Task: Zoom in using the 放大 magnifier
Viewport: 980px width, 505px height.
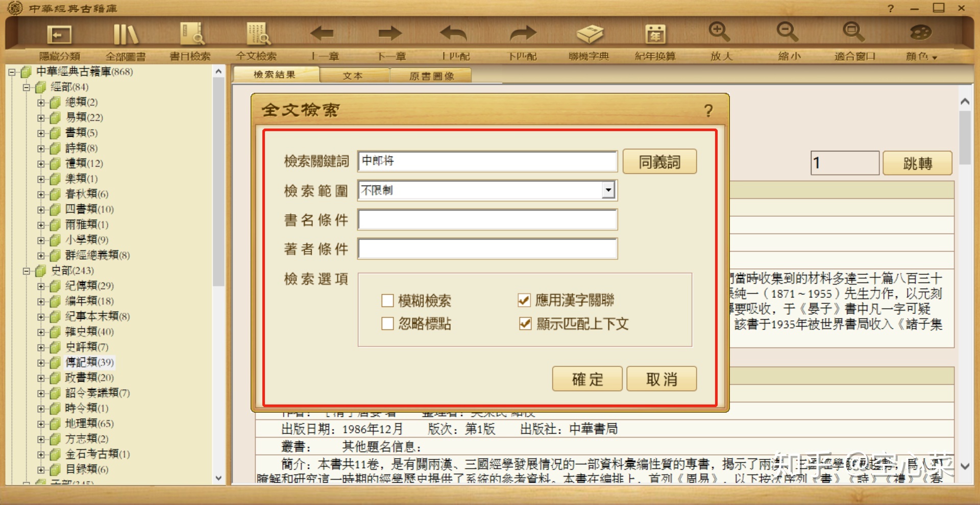Action: tap(720, 34)
